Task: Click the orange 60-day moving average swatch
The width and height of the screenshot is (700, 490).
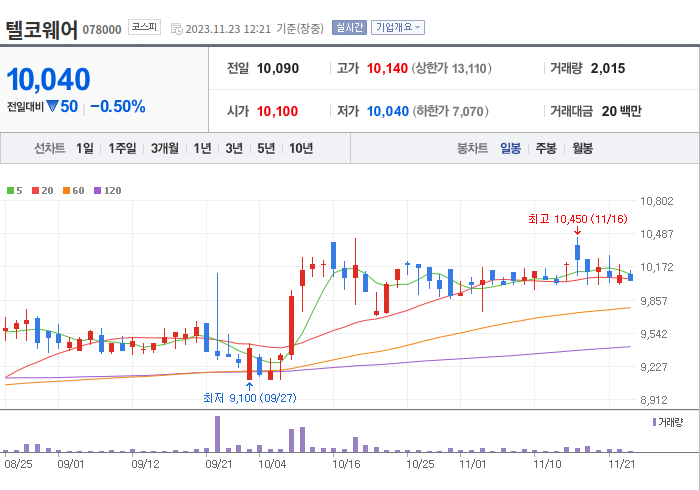Action: (67, 191)
